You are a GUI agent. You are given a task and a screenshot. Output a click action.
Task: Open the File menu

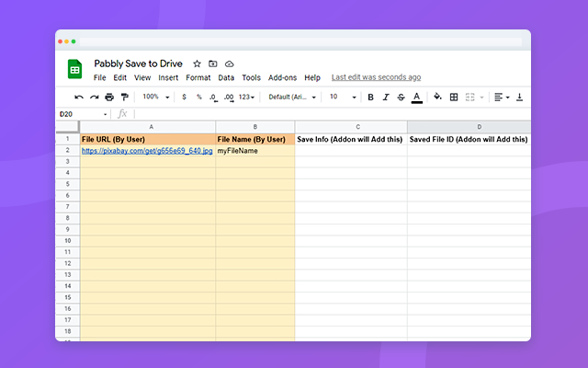tap(100, 77)
